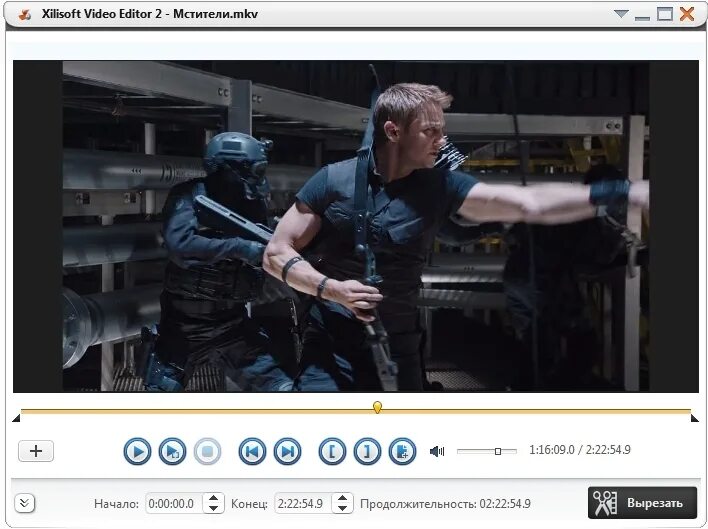
Task: Click the plus button to add file
Action: click(36, 451)
